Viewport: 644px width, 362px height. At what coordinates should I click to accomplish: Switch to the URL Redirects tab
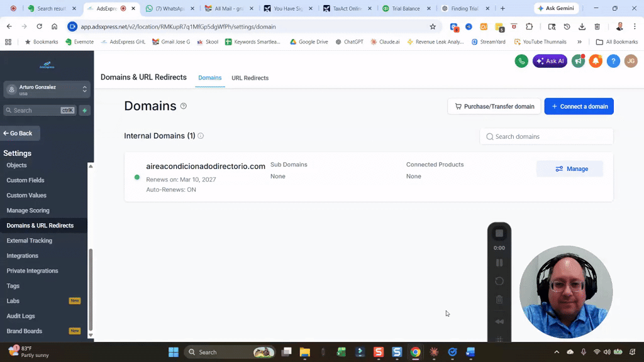point(250,78)
